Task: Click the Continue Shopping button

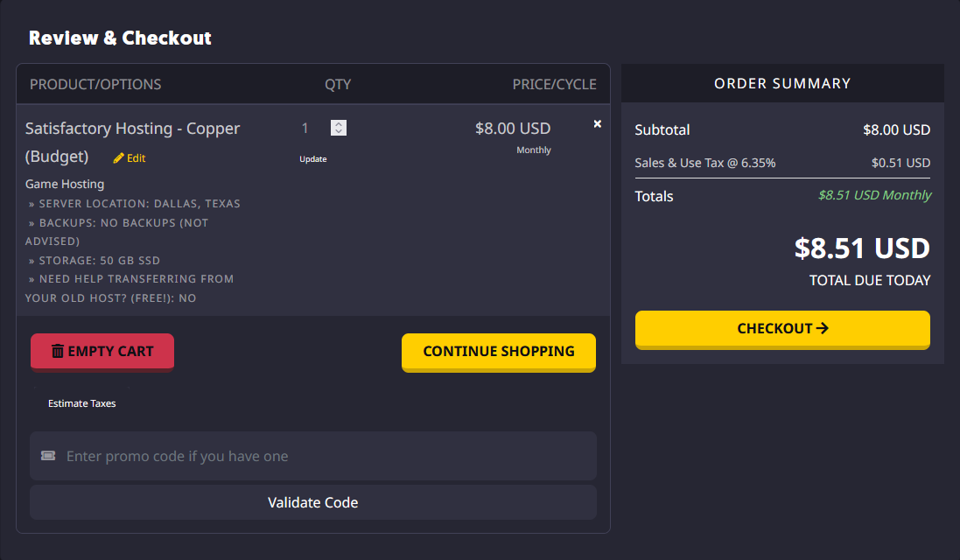Action: (x=498, y=351)
